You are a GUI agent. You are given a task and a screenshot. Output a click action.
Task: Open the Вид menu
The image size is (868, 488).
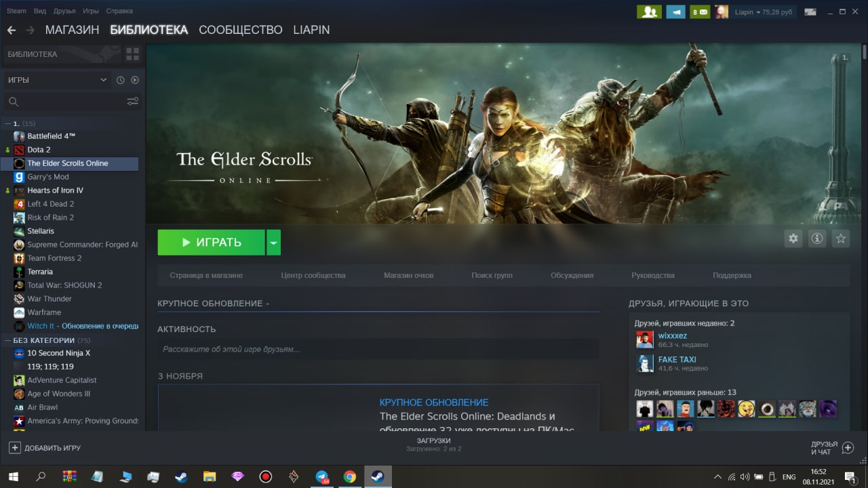click(40, 11)
